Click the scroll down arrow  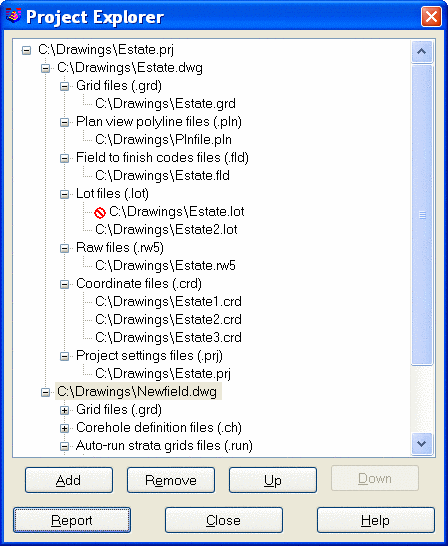click(422, 444)
